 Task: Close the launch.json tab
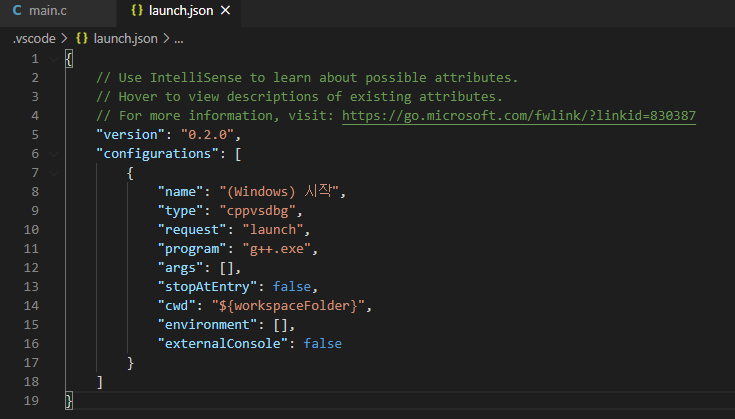click(x=225, y=10)
